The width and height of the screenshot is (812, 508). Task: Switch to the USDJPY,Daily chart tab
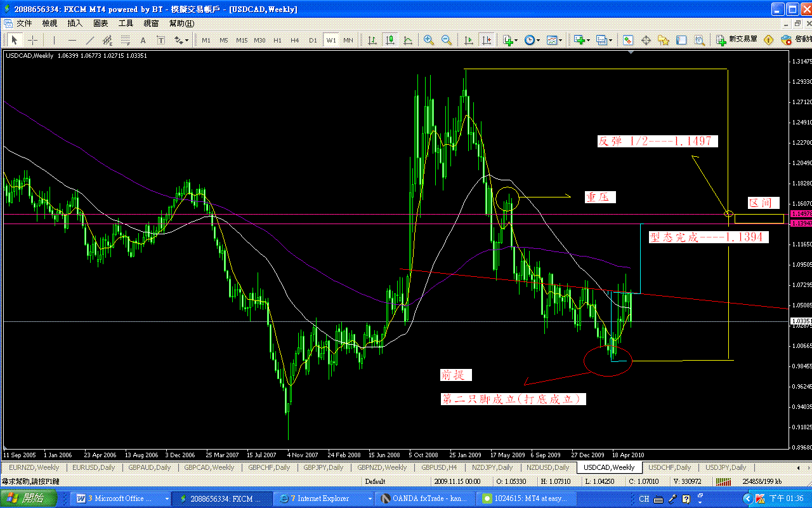724,467
